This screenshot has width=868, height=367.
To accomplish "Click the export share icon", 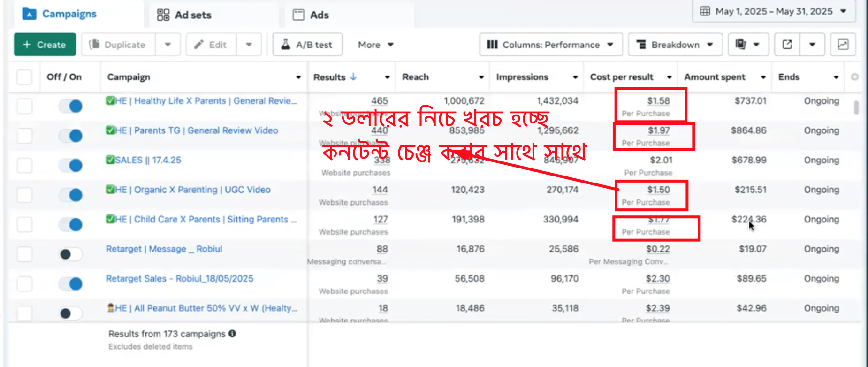I will click(787, 45).
